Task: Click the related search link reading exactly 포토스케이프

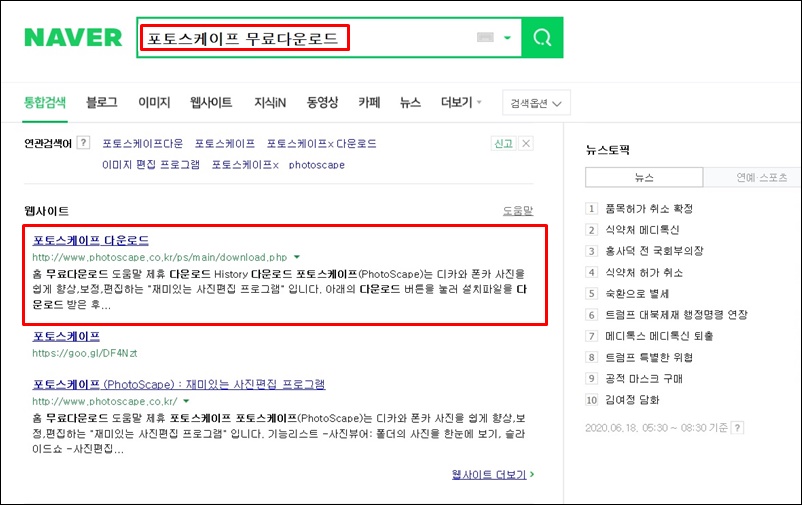Action: click(225, 143)
